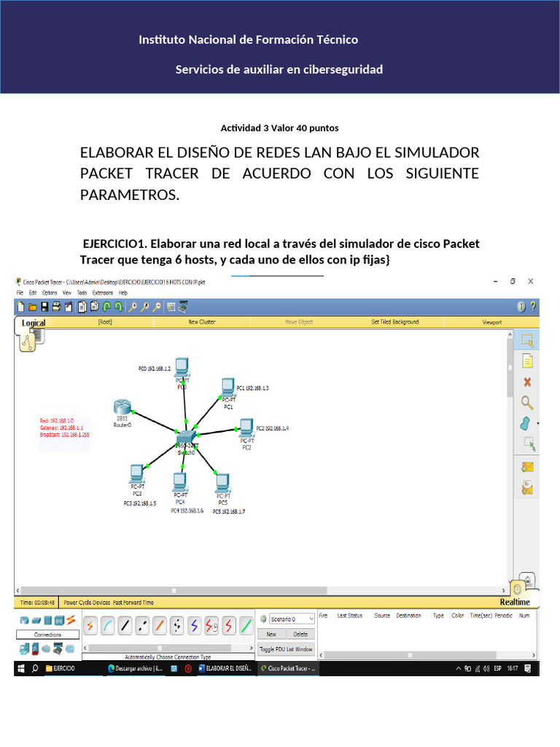
Task: Pick the automatic connection type cable
Action: 90,625
